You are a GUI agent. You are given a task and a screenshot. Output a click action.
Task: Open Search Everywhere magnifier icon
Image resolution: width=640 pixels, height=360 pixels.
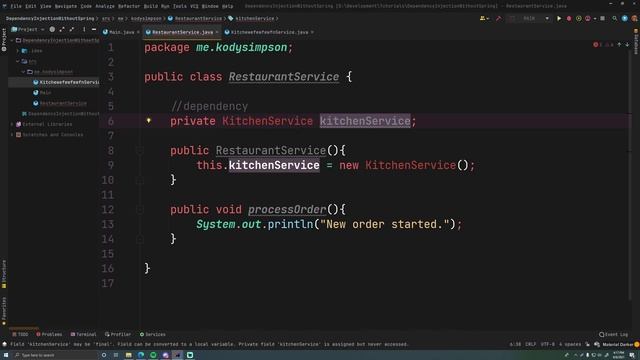[614, 18]
